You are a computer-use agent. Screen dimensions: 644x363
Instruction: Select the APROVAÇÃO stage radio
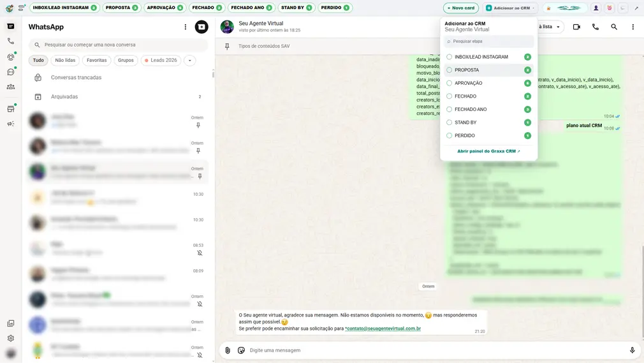(449, 83)
